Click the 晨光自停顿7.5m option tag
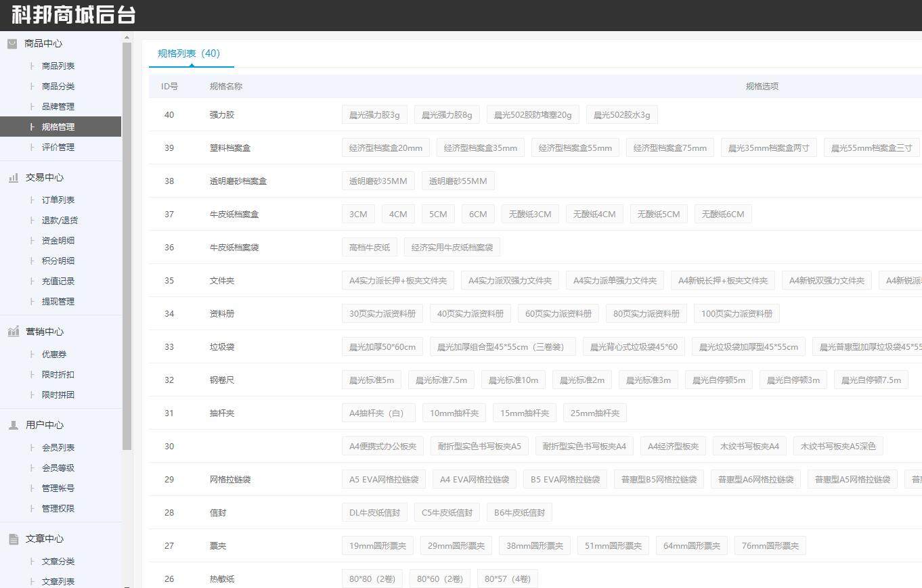The width and height of the screenshot is (922, 588). coord(871,380)
